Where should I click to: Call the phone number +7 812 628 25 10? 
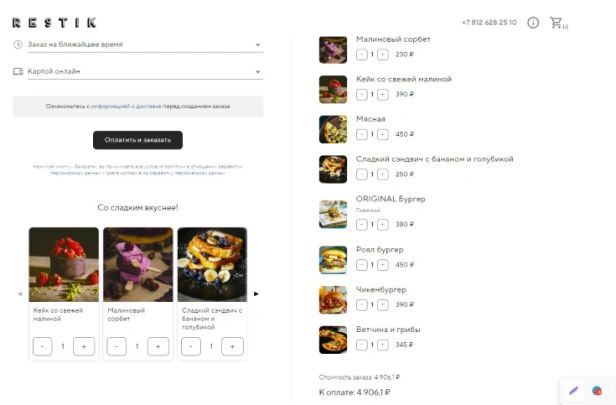pos(489,22)
